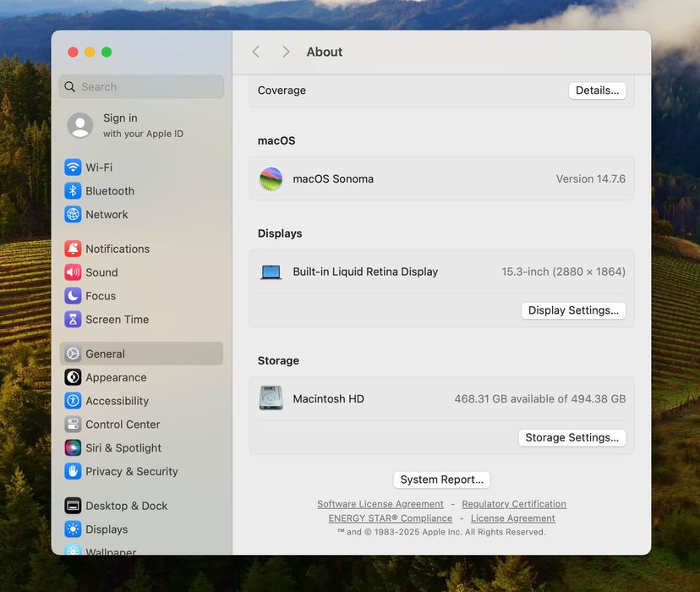Click the Control Center icon

[73, 425]
